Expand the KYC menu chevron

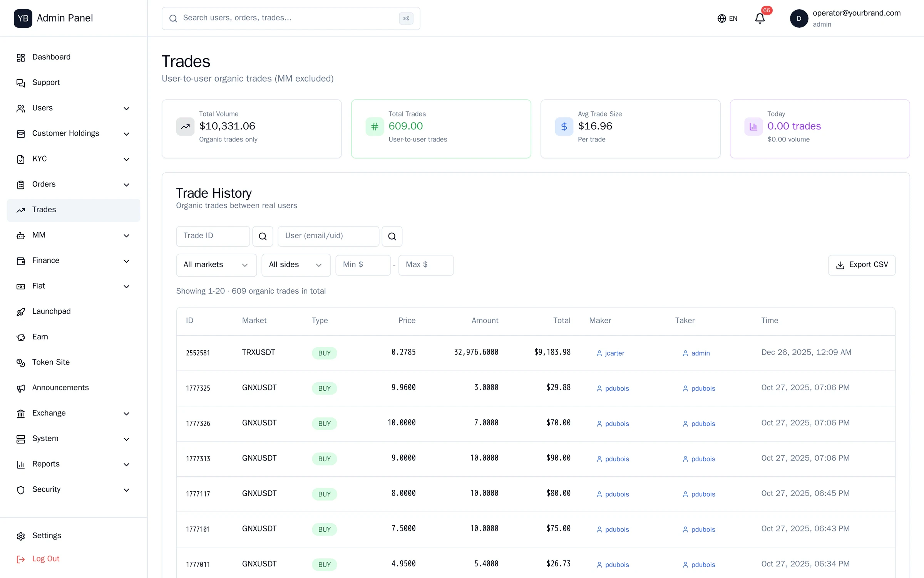126,159
